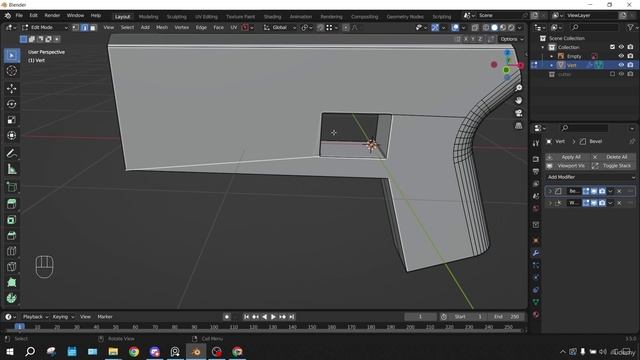Viewport: 640px width, 360px height.
Task: Select the Measure tool
Action: coord(11,169)
